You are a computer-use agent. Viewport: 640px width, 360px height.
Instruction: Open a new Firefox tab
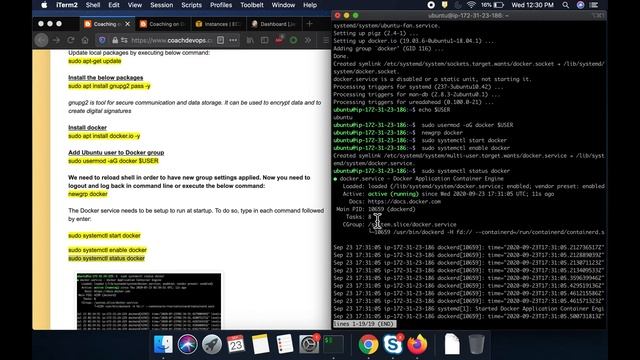click(x=309, y=24)
